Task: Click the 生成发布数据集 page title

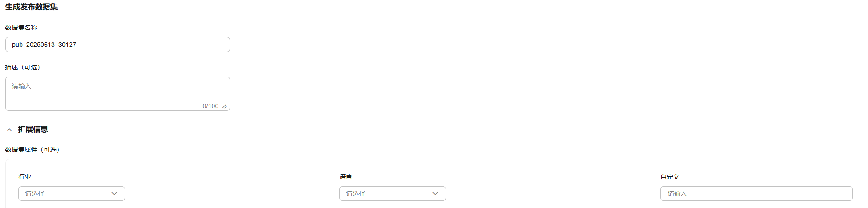Action: [x=31, y=7]
